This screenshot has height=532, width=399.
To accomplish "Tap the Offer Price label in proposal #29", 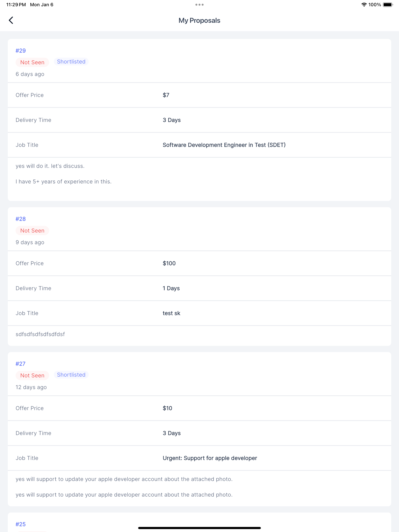I will click(30, 95).
